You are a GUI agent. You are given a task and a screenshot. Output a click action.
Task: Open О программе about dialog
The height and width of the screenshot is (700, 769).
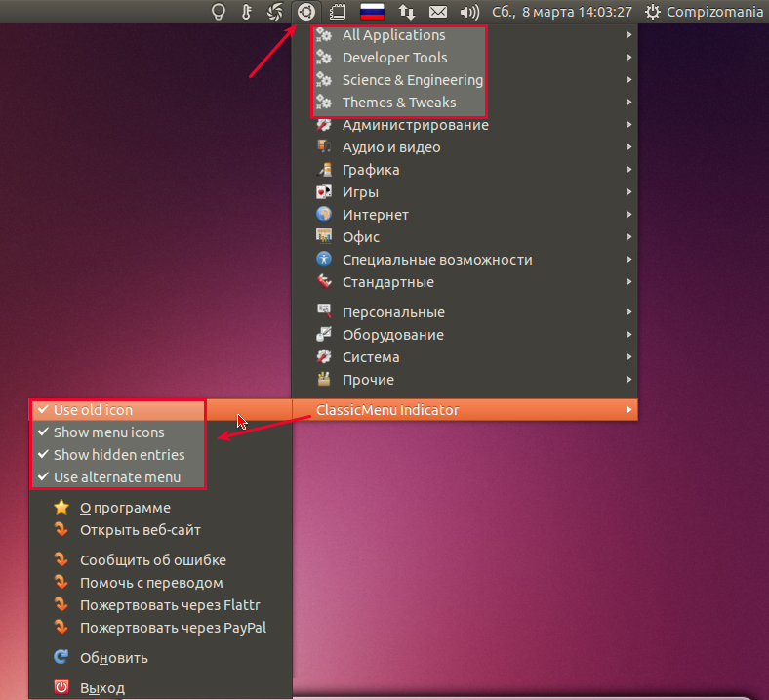pyautogui.click(x=161, y=508)
